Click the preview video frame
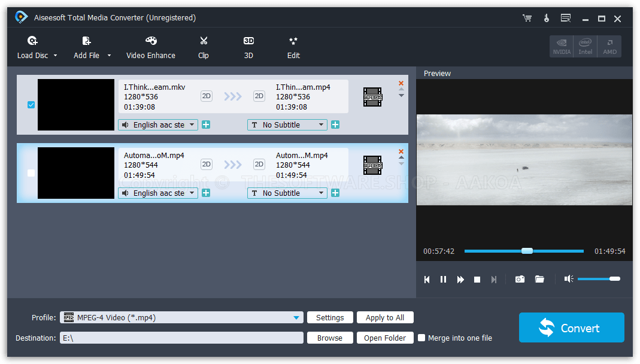The height and width of the screenshot is (364, 640). (524, 160)
